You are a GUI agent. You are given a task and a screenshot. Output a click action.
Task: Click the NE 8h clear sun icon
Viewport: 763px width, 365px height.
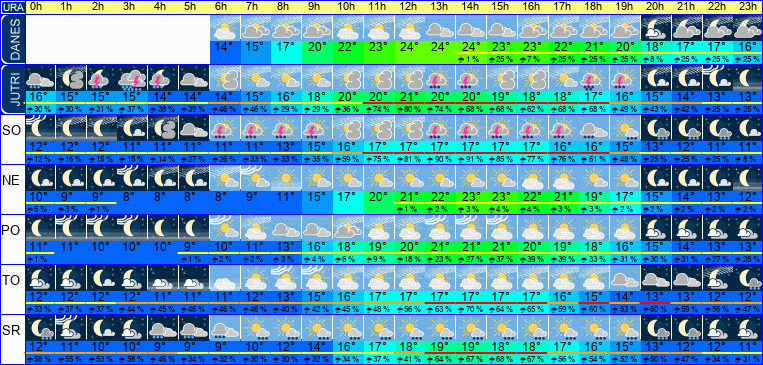(x=287, y=178)
